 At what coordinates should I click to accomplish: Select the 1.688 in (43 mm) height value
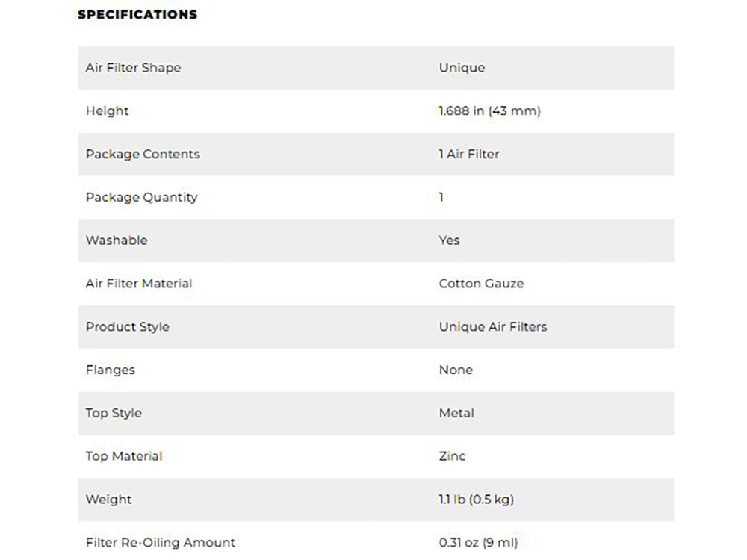click(x=489, y=111)
